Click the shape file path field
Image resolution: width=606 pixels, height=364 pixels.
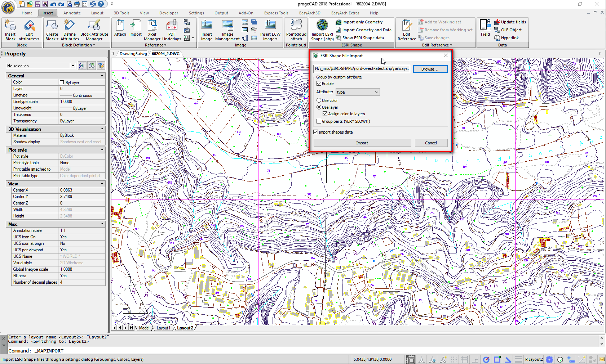(x=361, y=68)
